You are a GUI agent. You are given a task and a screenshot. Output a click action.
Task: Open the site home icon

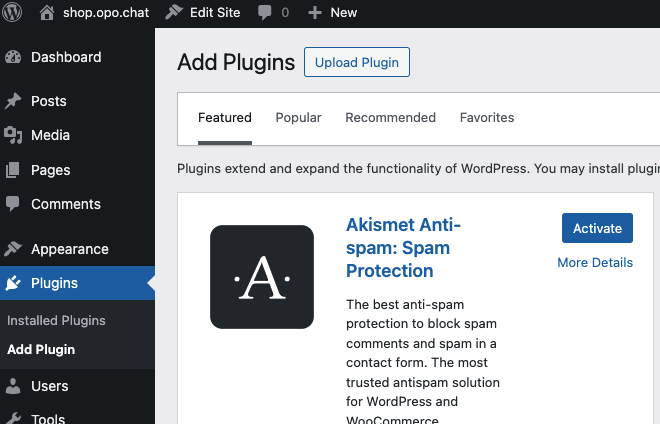47,13
